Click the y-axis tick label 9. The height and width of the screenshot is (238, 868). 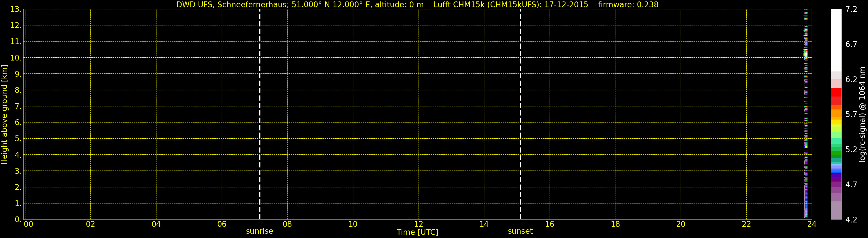click(18, 74)
